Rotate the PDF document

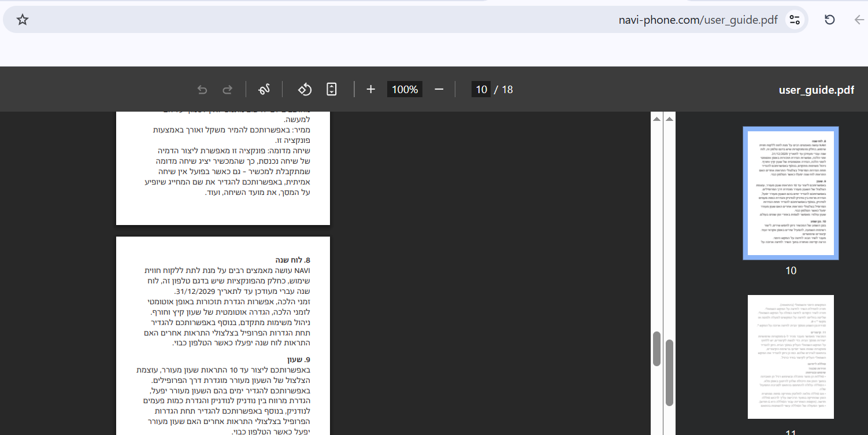(x=305, y=90)
